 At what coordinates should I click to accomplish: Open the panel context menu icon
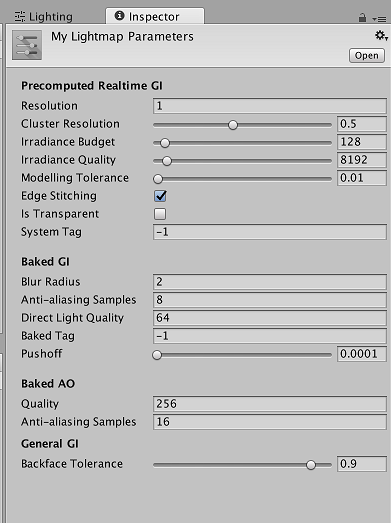pos(379,19)
